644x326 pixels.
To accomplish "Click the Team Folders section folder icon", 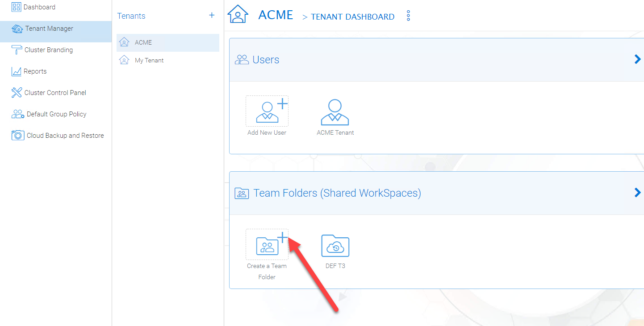I will (x=242, y=193).
